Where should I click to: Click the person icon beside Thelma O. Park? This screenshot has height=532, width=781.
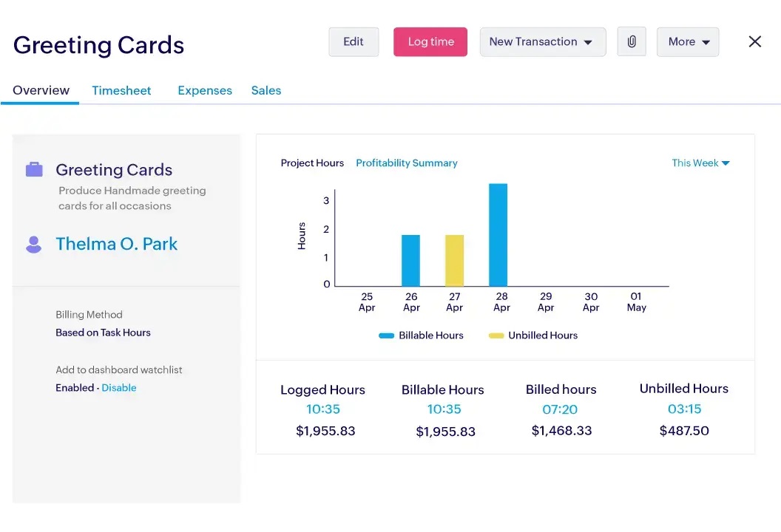[33, 244]
